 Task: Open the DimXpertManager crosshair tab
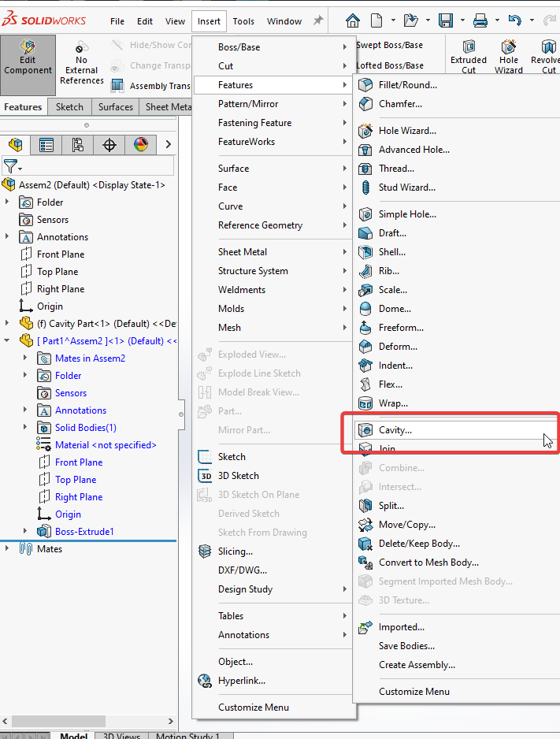click(109, 145)
